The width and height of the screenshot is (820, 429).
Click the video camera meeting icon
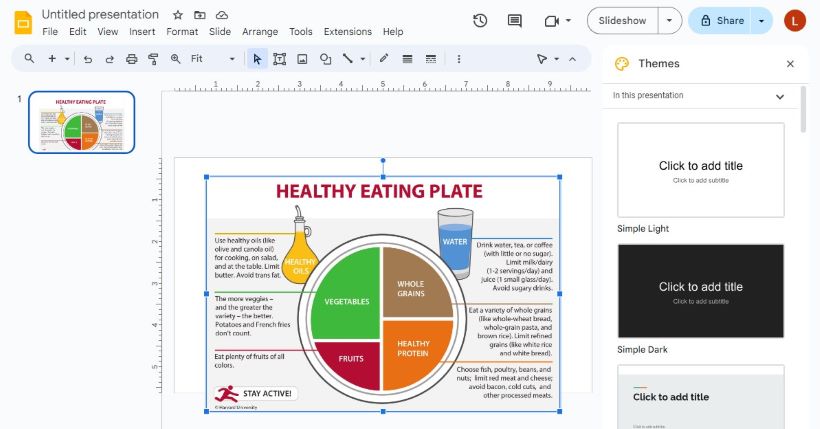coord(552,21)
